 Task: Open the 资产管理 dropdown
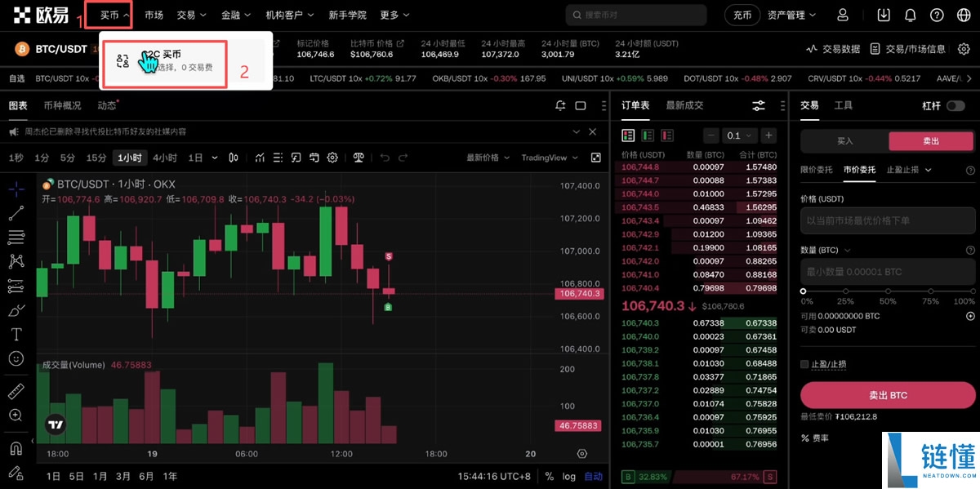point(791,15)
